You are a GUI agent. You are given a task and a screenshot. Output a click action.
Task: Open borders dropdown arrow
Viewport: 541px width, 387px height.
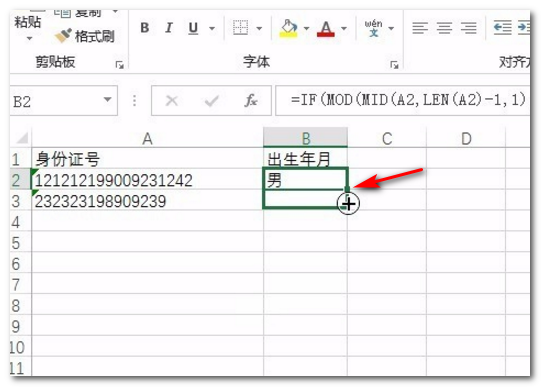pyautogui.click(x=259, y=28)
